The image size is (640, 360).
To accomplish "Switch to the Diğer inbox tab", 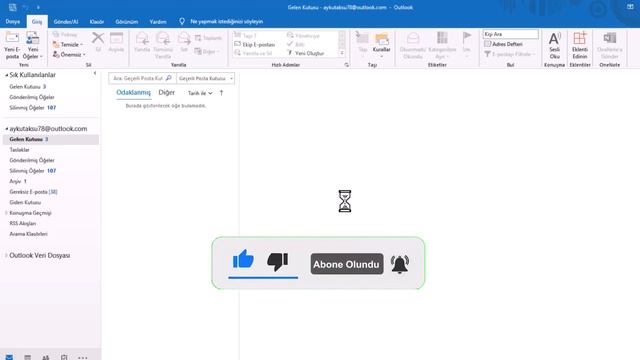I will (167, 93).
